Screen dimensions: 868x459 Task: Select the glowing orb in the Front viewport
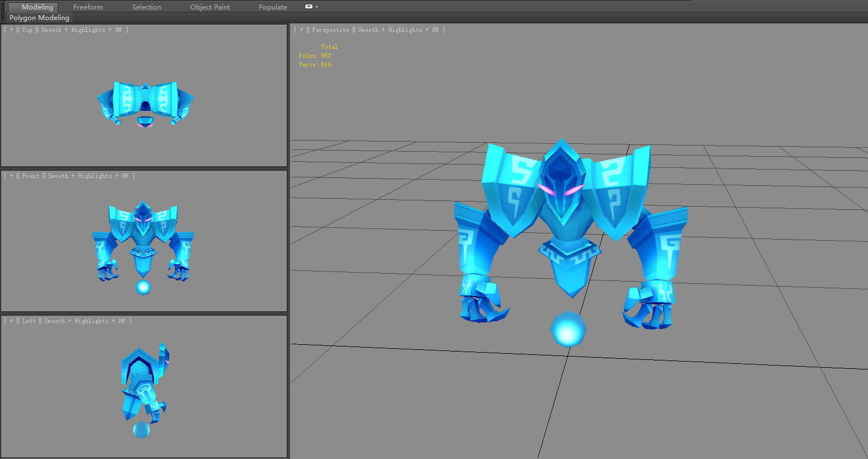click(143, 288)
